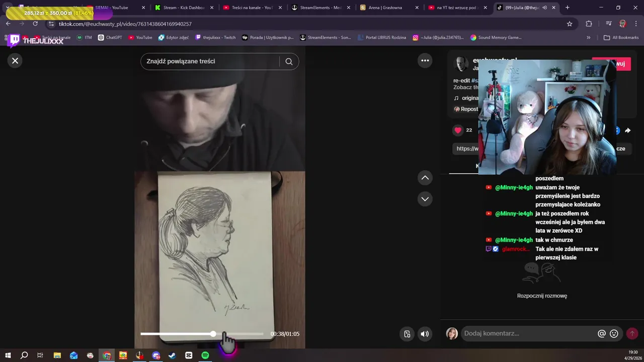Expand hidden bookmarks with double chevron
This screenshot has width=644, height=362.
coord(589,37)
